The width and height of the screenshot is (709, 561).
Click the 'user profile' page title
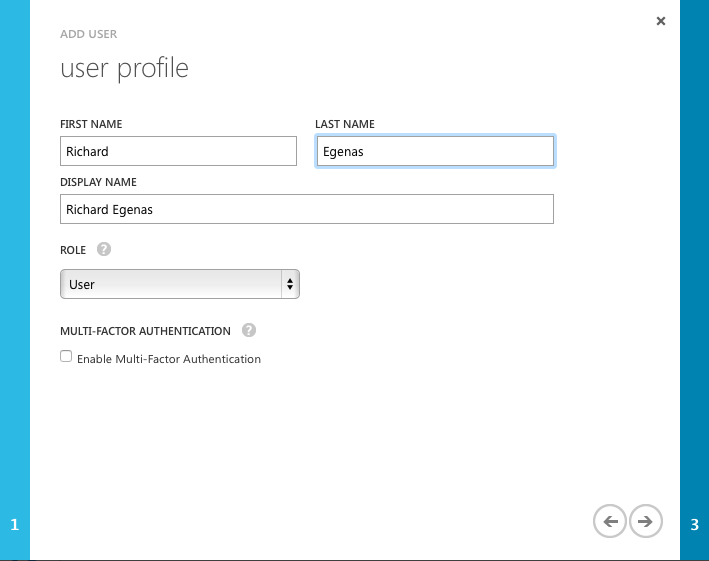124,69
